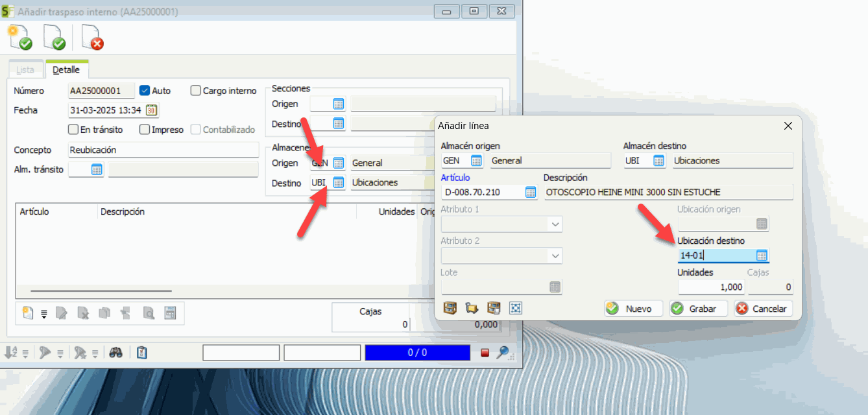Click the cancel document icon with red X
Viewport: 868px width, 415px height.
point(92,38)
